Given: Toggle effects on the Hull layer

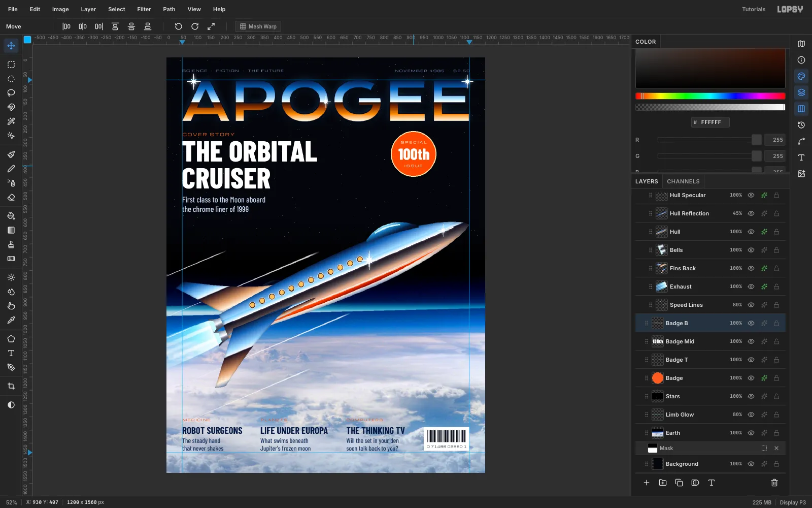Looking at the screenshot, I should tap(764, 232).
